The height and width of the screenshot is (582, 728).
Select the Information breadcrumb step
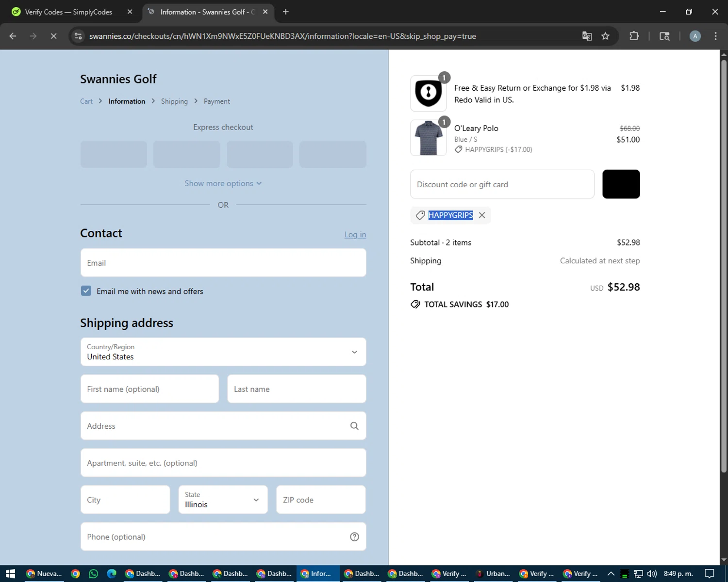[127, 101]
